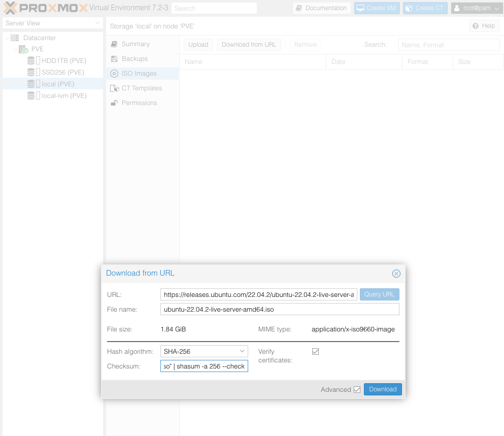Toggle the Verify certificates checkbox
Image resolution: width=504 pixels, height=436 pixels.
(315, 351)
